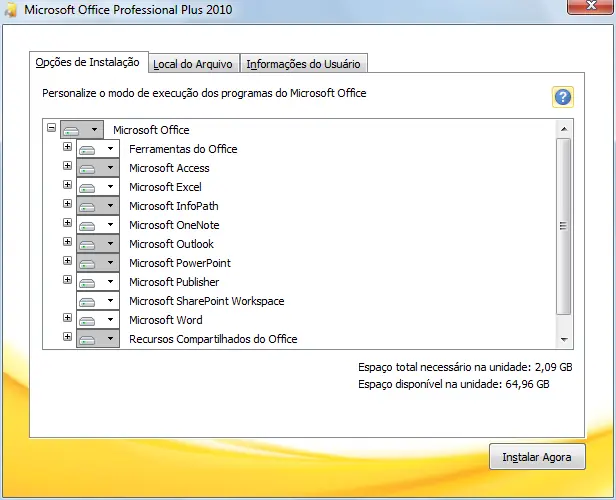Open install option dropdown for SharePoint Workspace
Viewport: 616px width, 500px height.
click(x=98, y=301)
